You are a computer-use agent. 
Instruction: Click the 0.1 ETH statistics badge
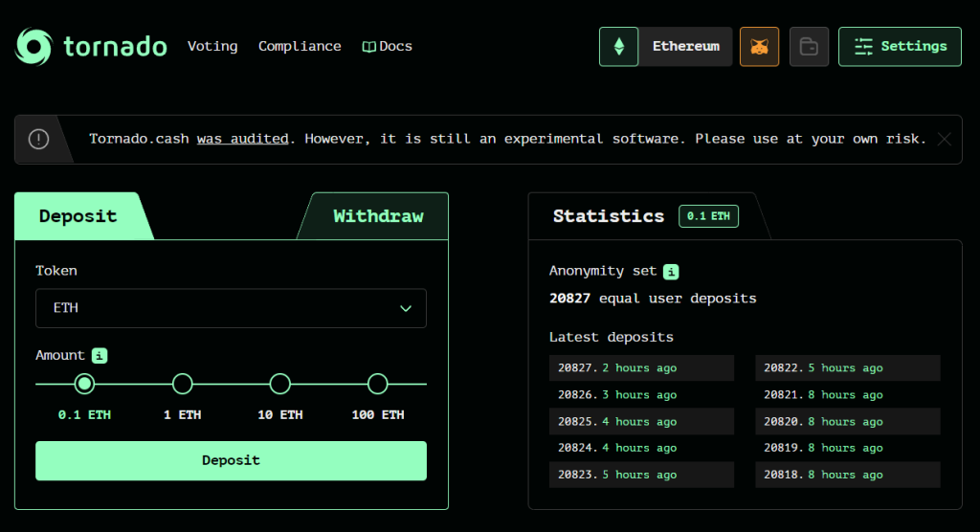click(709, 216)
